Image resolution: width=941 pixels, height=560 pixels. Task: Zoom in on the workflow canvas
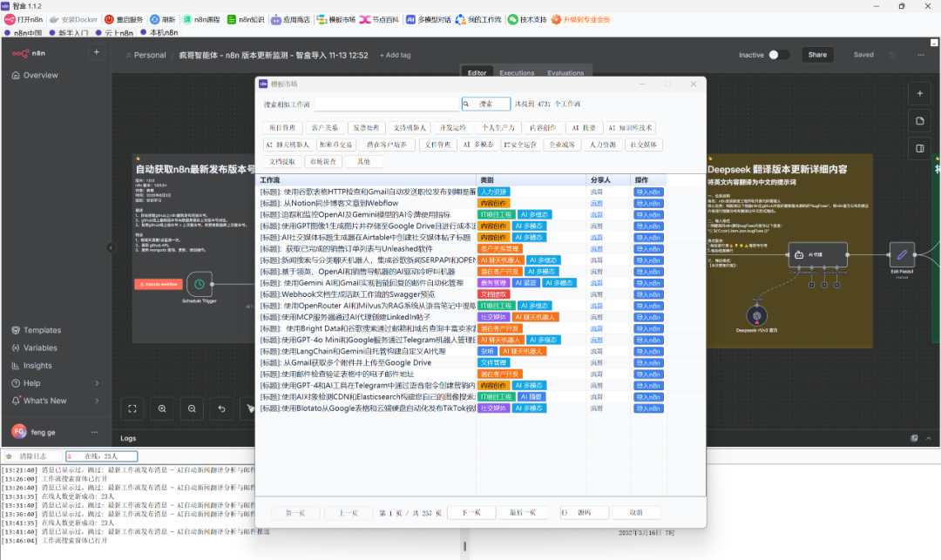click(162, 408)
